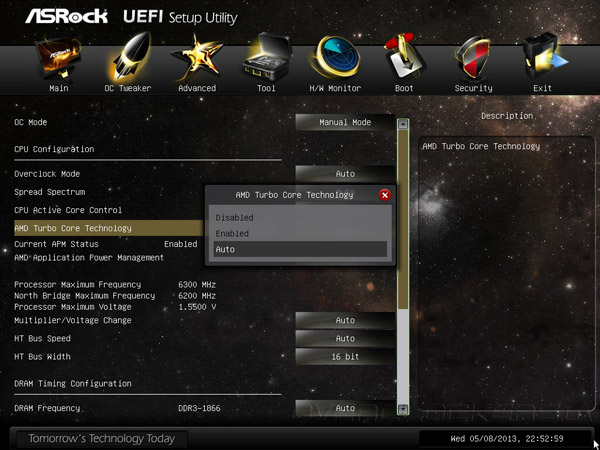Open the Advanced star icon
Viewport: 600px width, 450px height.
point(197,57)
